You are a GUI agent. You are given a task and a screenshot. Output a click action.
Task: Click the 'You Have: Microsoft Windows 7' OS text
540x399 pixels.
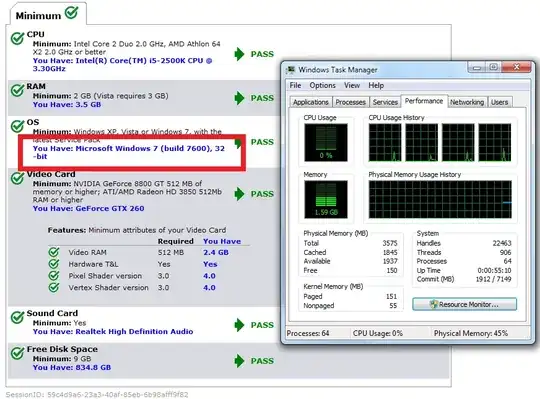pyautogui.click(x=129, y=153)
